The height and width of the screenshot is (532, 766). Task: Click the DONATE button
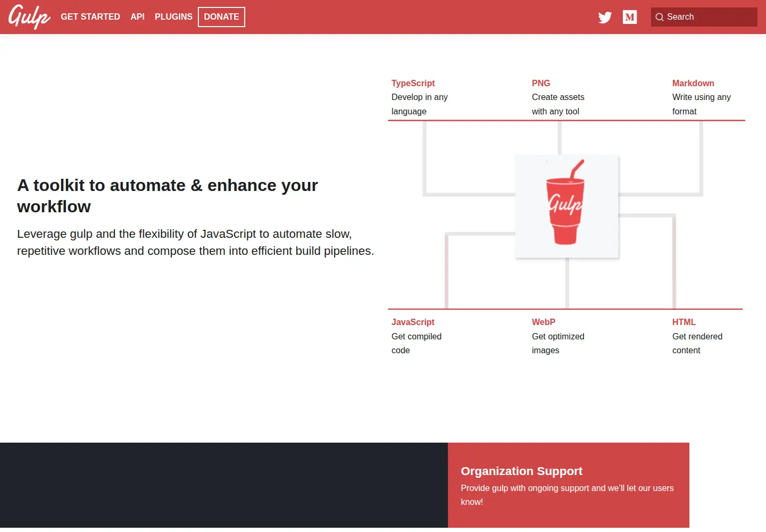coord(221,17)
